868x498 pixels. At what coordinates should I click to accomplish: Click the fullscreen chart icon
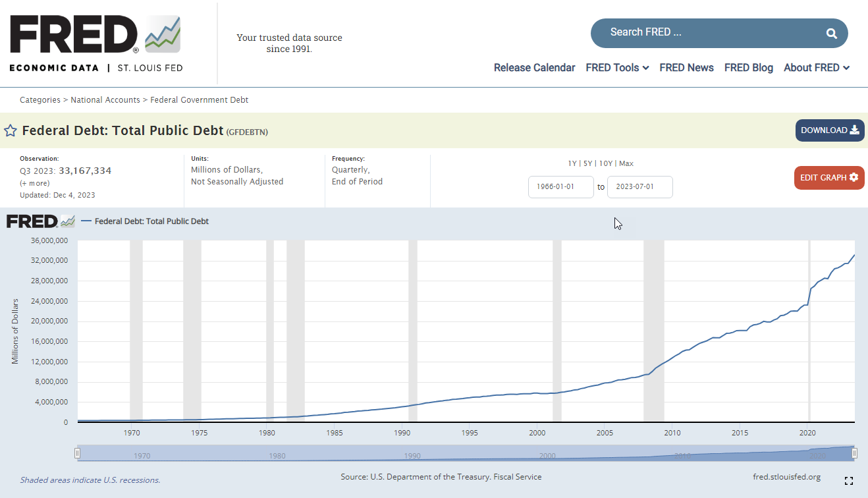(849, 481)
